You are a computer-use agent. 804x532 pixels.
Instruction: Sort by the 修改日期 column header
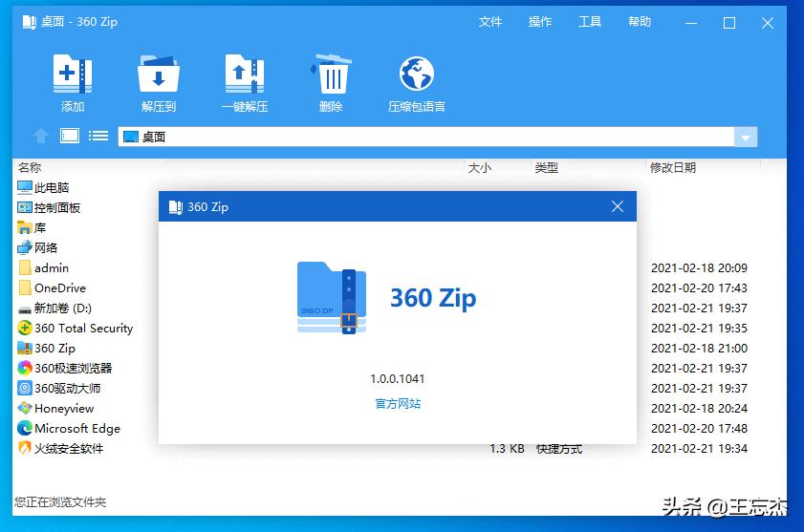[x=673, y=167]
